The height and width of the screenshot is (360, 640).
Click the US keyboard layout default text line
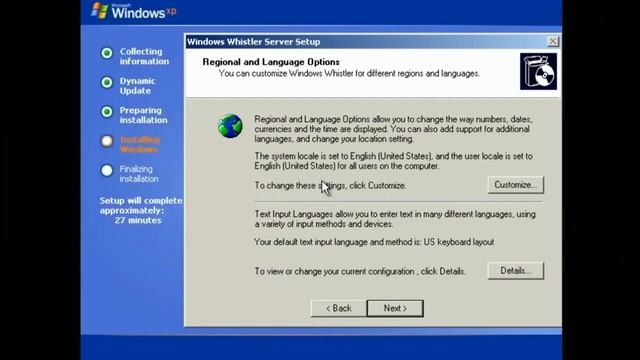click(374, 242)
